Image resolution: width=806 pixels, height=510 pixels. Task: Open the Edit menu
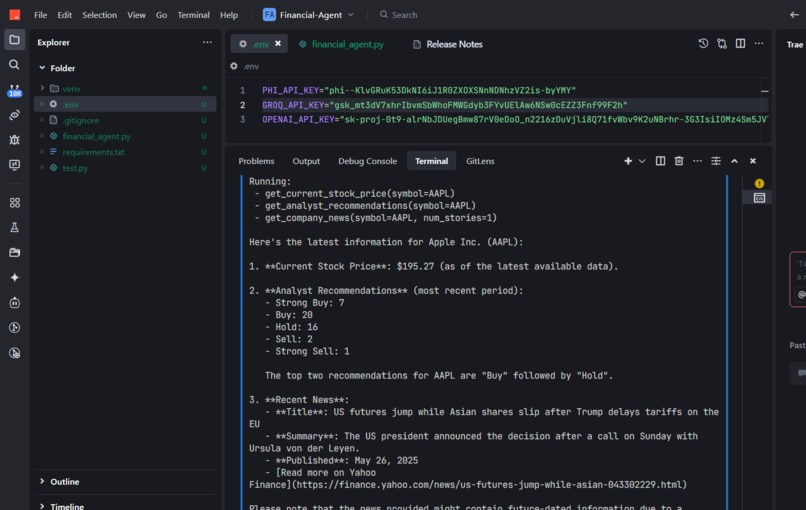[x=64, y=15]
